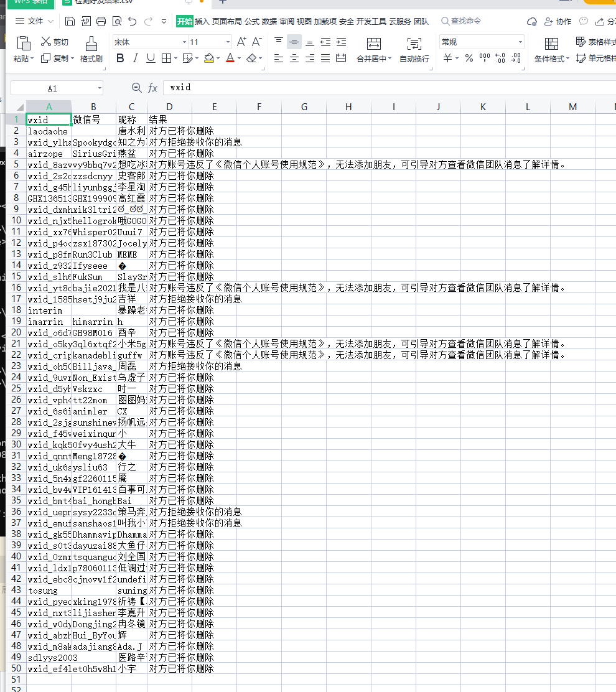Click distributed alignment icon
Screen dimensions: 616x692
click(341, 58)
